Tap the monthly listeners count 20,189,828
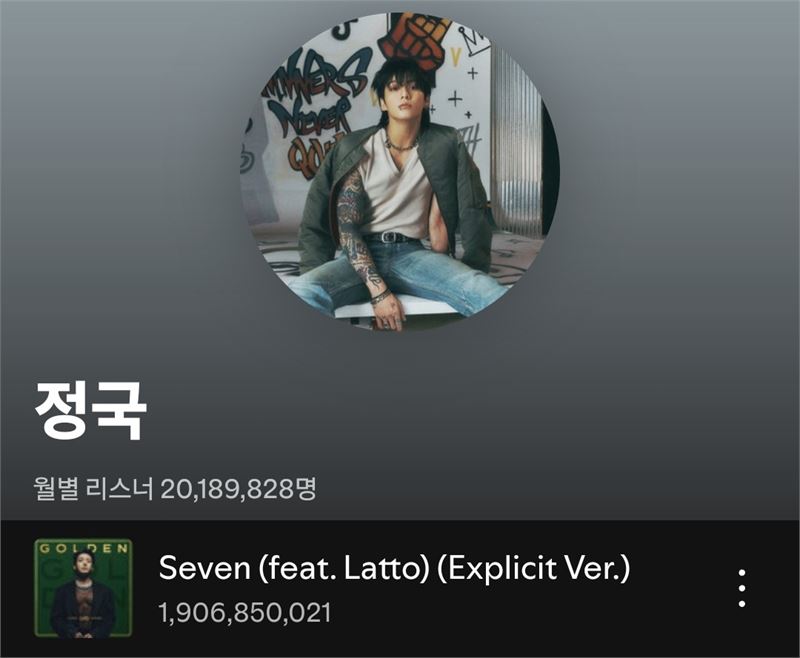800x658 pixels. click(x=228, y=489)
